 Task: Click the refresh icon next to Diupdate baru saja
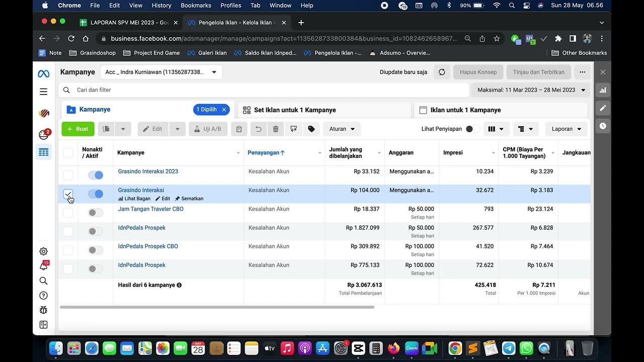tap(442, 72)
